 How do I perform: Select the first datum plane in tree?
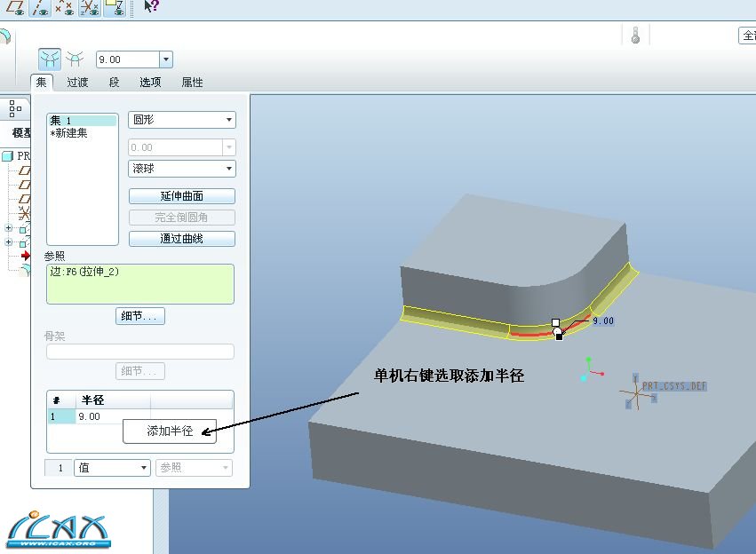[x=24, y=170]
